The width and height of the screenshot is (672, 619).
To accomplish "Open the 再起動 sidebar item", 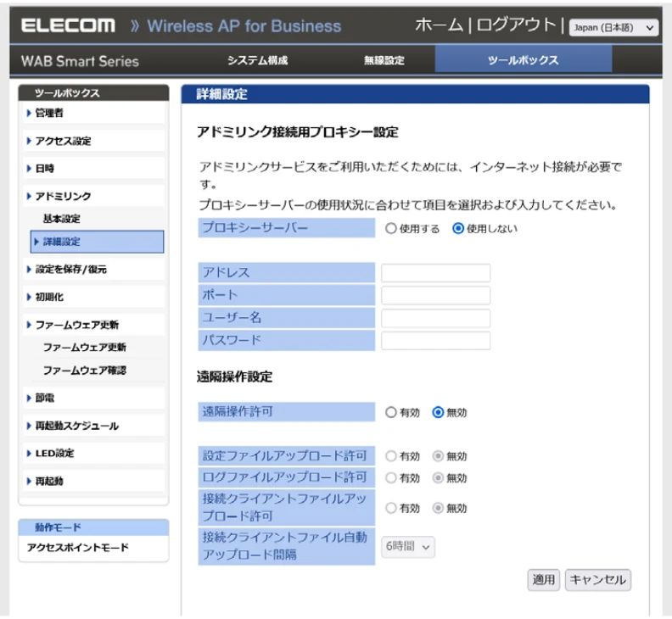I will (93, 481).
